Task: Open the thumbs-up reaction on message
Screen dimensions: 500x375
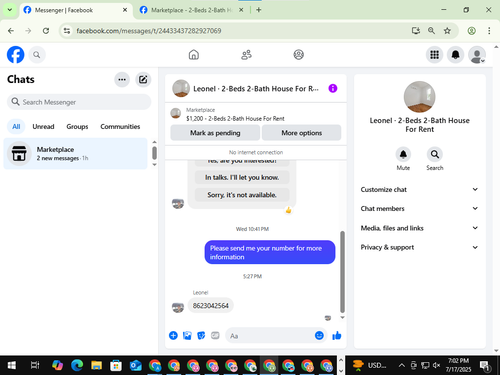Action: [x=288, y=210]
